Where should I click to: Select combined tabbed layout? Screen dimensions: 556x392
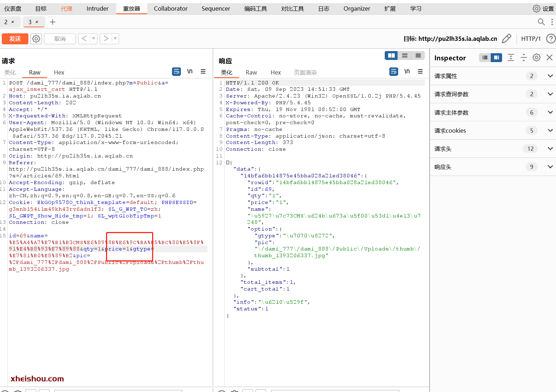418,56
